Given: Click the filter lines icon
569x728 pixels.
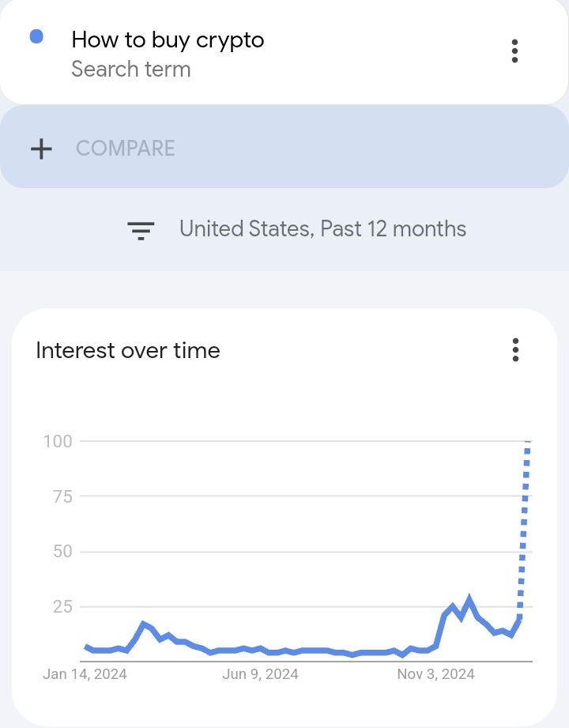Looking at the screenshot, I should [141, 230].
